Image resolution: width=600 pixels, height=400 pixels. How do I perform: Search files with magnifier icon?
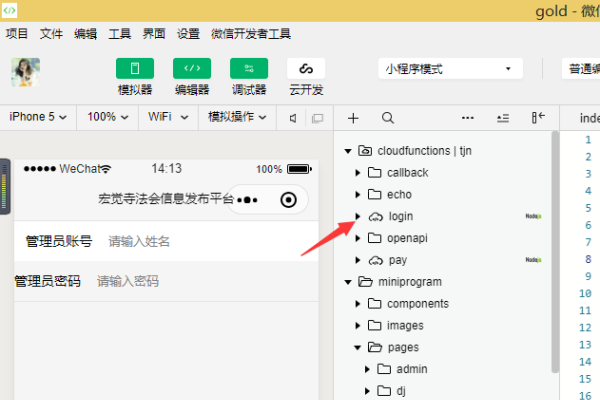coord(388,118)
